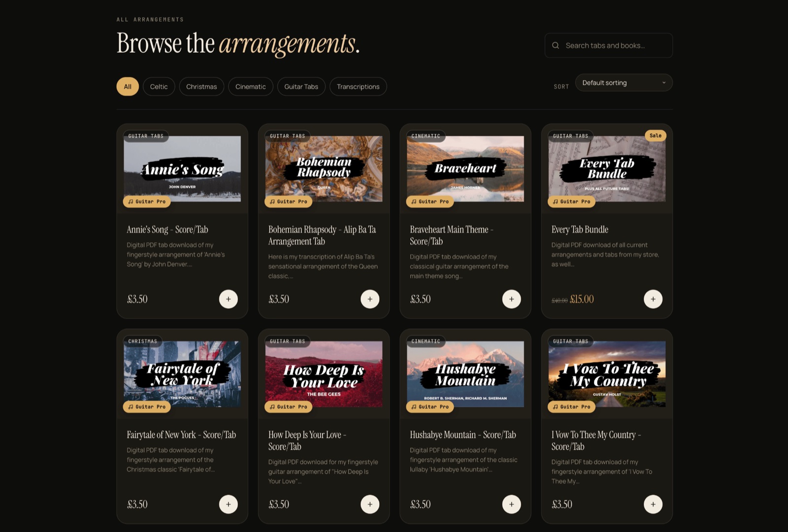Open the How Deep Is Your Love cover image

tap(324, 374)
